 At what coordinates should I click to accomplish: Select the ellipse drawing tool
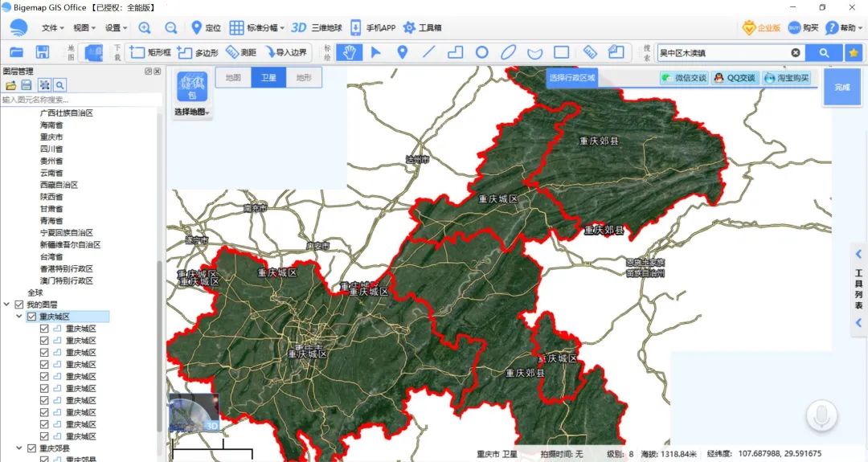[508, 52]
